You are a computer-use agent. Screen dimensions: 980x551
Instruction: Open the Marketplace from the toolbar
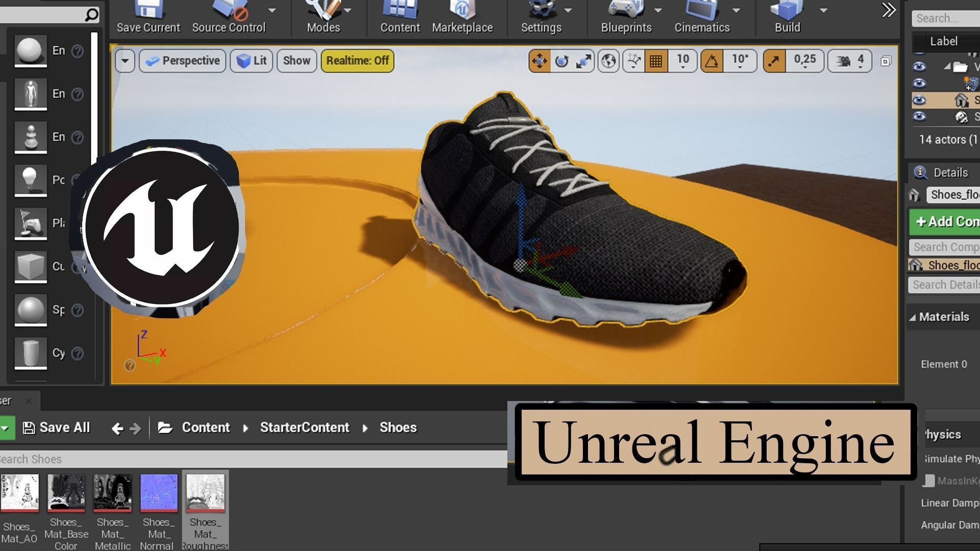[462, 18]
